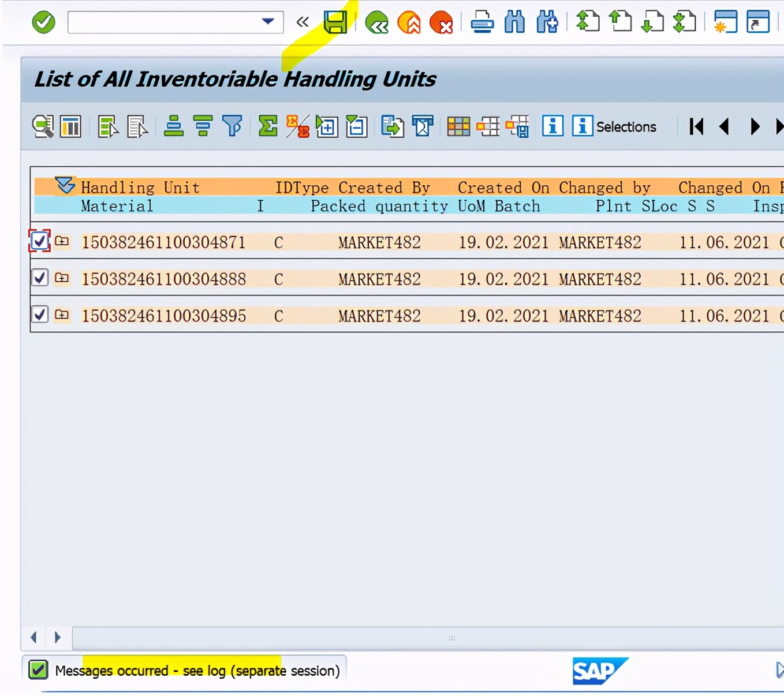Click the Save floppy disk icon
Viewport: 784px width, 696px height.
tap(335, 23)
